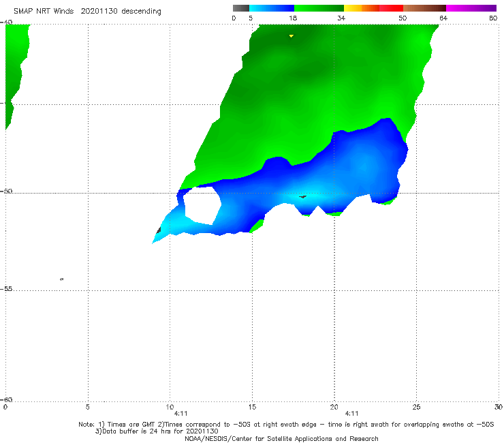This screenshot has height=443, width=504.
Task: Pick the yellow-orange segment of the colorbar
Action: point(362,8)
